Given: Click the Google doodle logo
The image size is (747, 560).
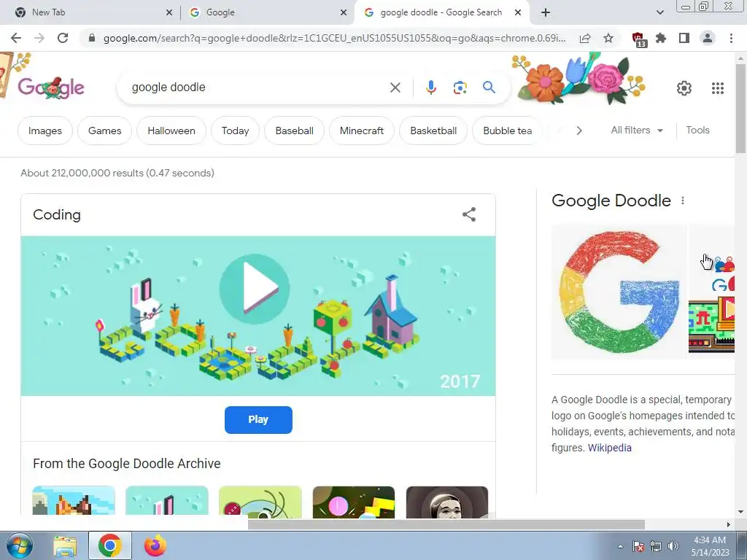Looking at the screenshot, I should click(51, 87).
